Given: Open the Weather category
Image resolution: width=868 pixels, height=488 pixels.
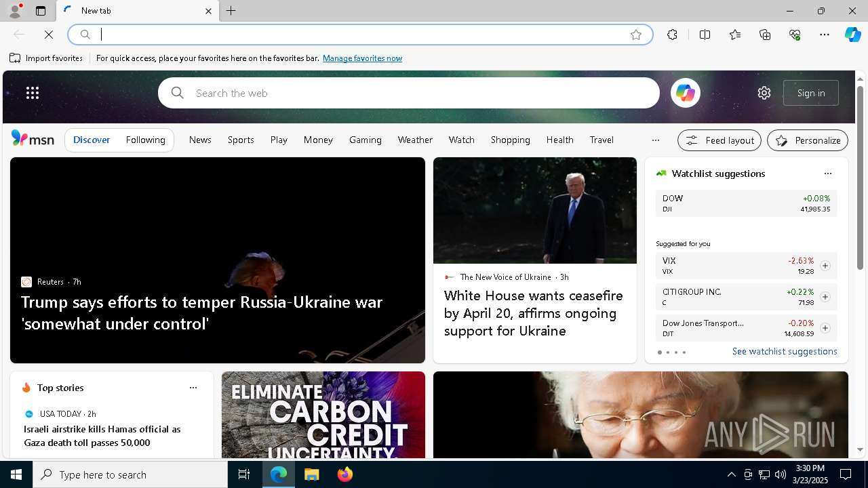Looking at the screenshot, I should click(x=415, y=140).
